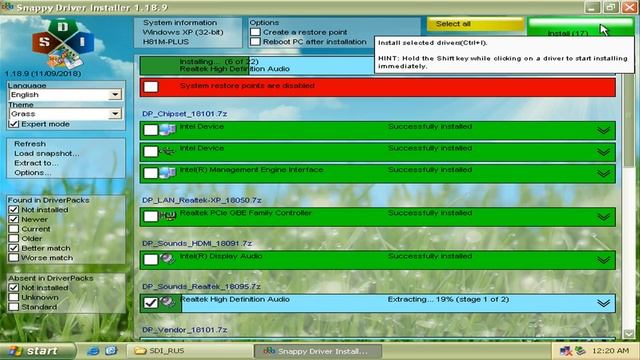Click Refresh in the sidebar

30,144
